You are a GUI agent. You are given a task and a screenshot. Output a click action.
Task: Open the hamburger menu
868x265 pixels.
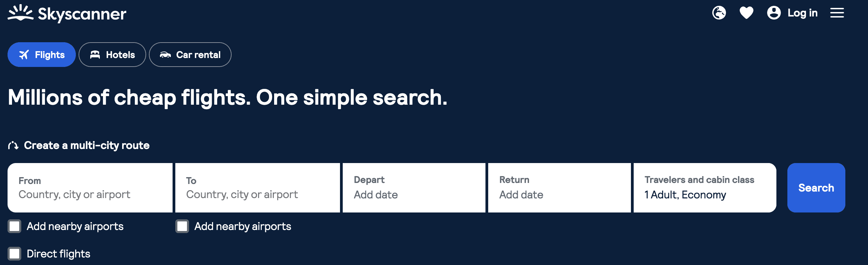[x=837, y=13]
